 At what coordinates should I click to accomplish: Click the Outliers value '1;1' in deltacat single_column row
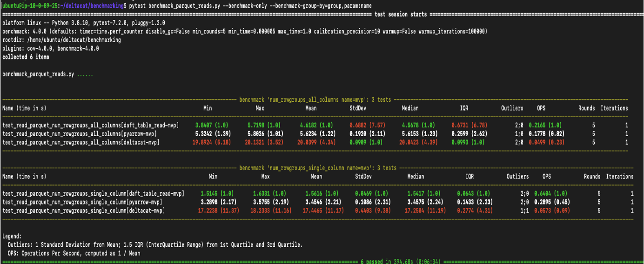[524, 211]
